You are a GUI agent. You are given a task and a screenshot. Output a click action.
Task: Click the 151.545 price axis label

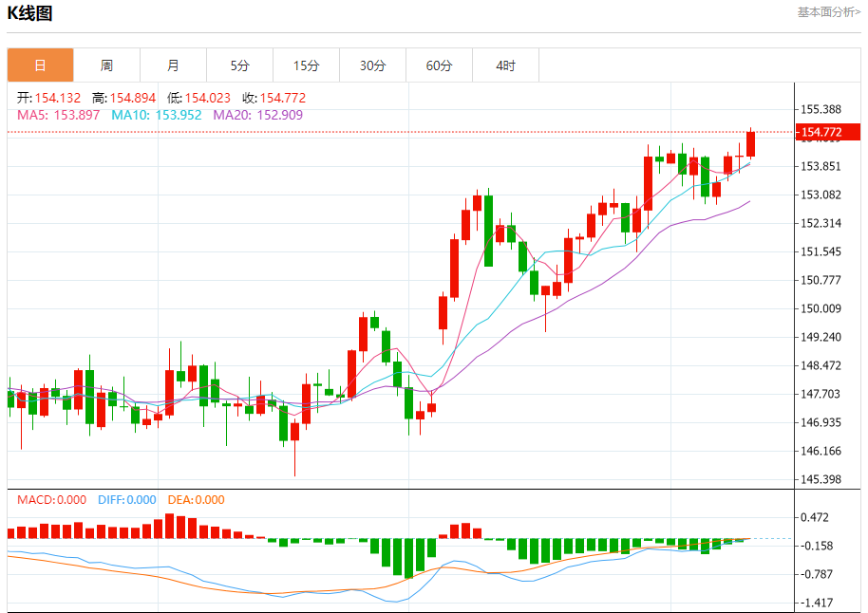pyautogui.click(x=821, y=251)
